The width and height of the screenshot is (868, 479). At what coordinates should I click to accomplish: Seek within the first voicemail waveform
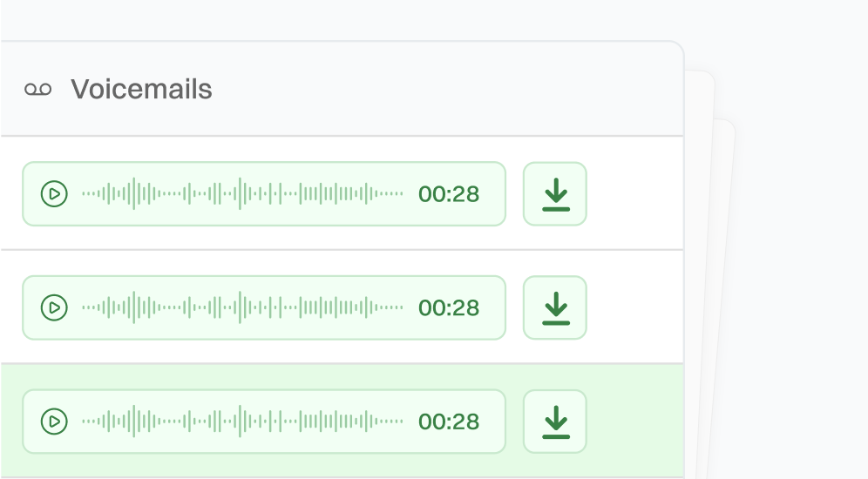click(242, 193)
